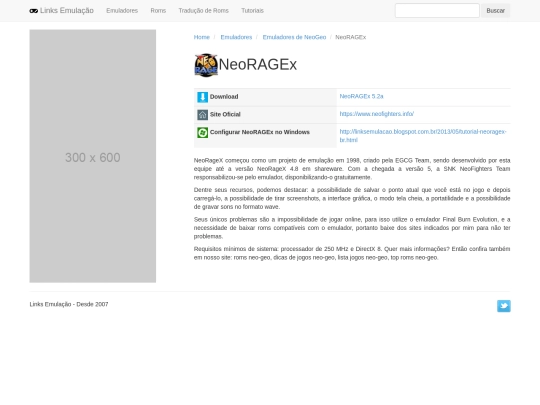The width and height of the screenshot is (540, 405).
Task: Click paragraph starting Dentre seus recursos
Action: tap(352, 198)
